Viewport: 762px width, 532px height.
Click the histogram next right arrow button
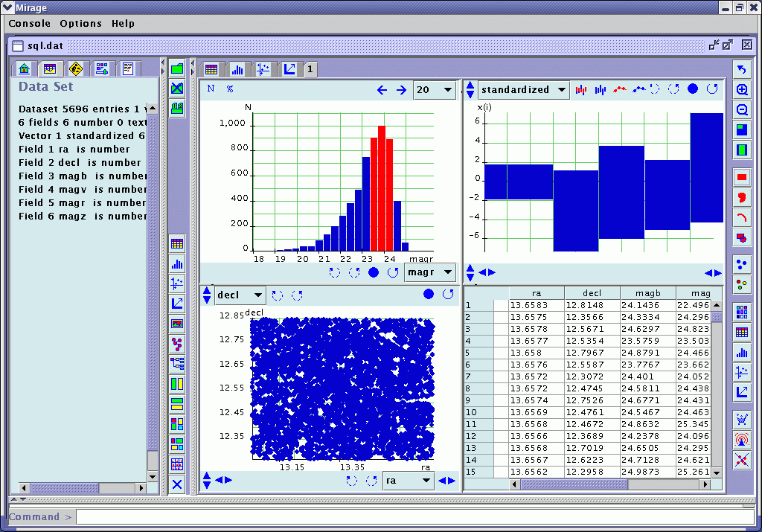402,90
